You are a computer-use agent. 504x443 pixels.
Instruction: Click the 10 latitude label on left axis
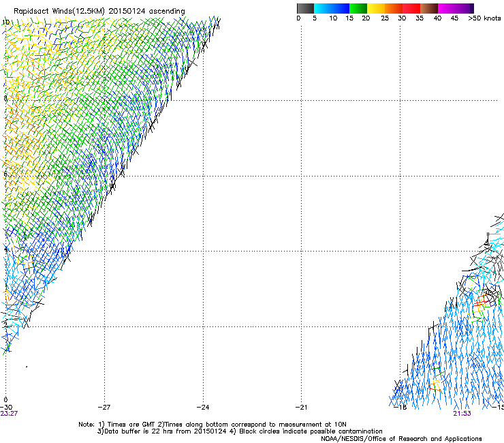click(5, 22)
